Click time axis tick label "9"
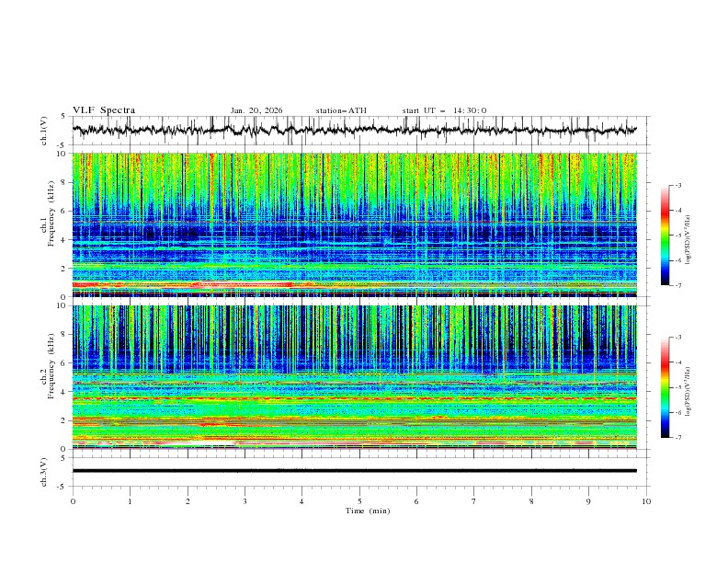 (588, 501)
